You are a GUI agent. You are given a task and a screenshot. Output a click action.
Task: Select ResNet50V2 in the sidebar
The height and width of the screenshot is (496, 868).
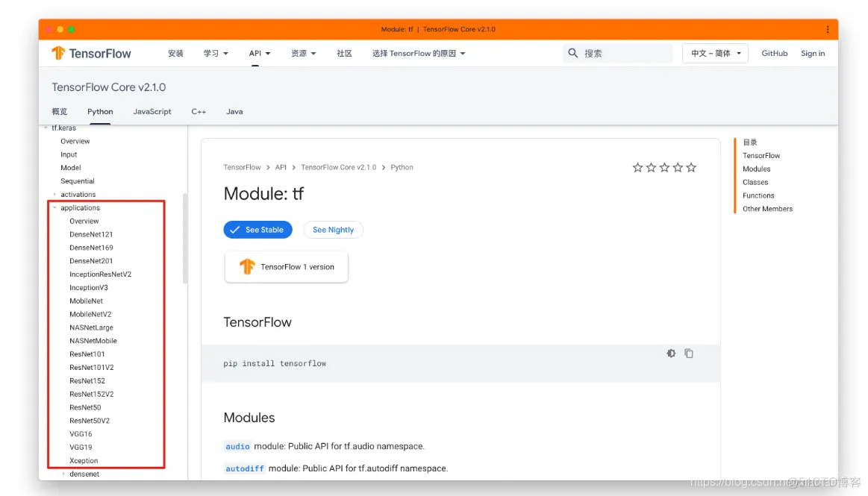tap(90, 421)
